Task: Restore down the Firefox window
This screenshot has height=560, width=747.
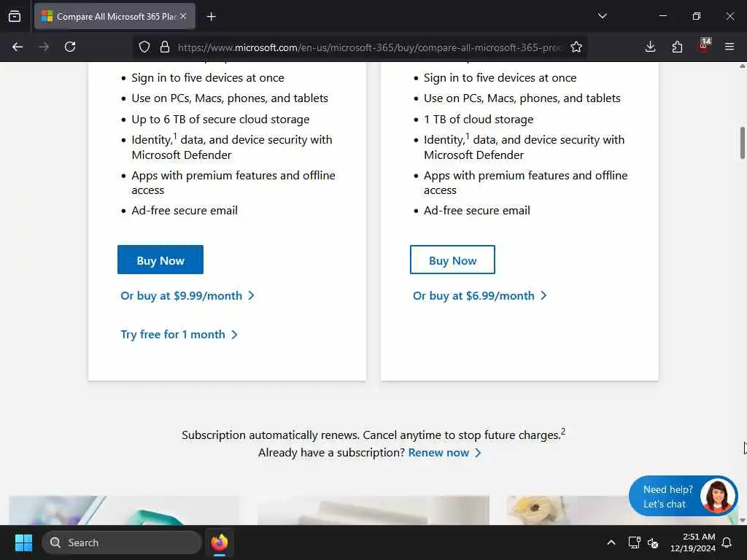Action: (x=696, y=16)
